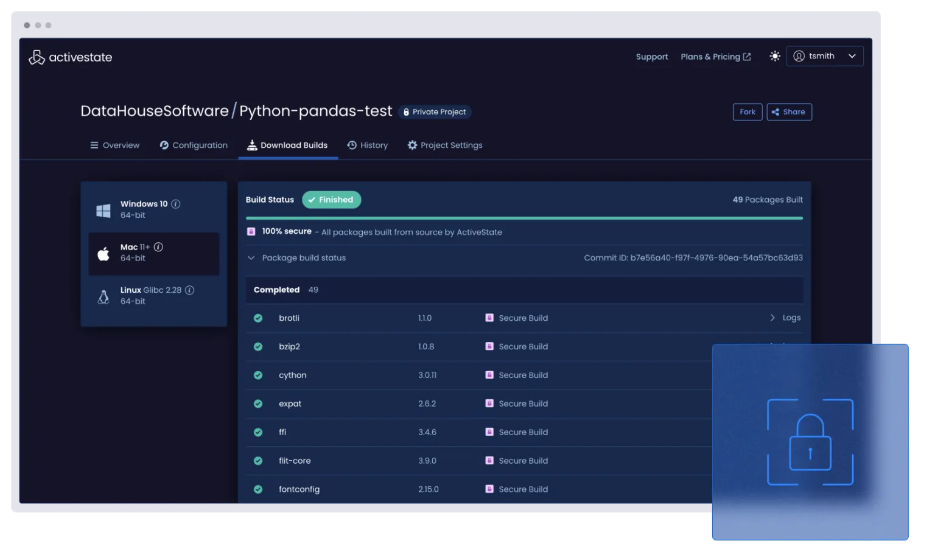935x560 pixels.
Task: Click the ActiveState logo icon
Action: [37, 57]
